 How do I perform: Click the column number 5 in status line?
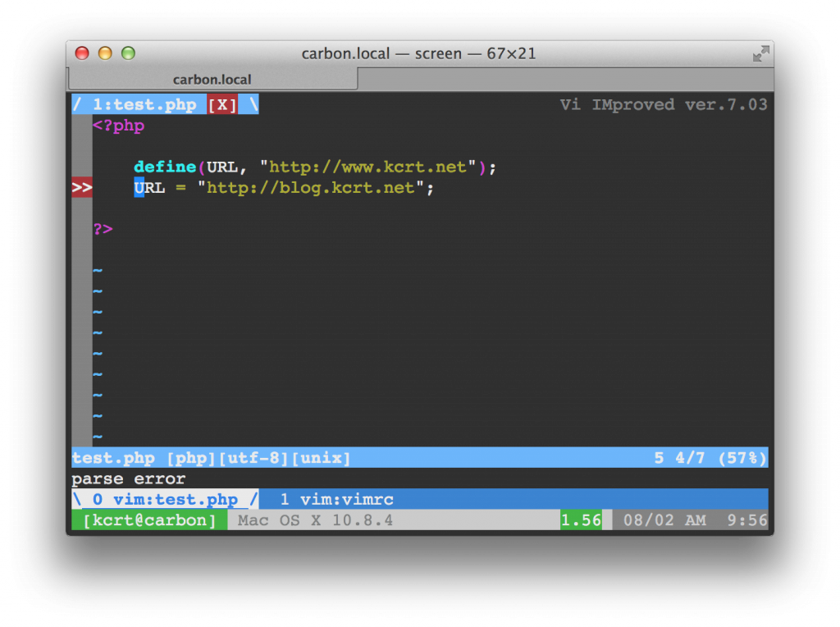click(659, 458)
